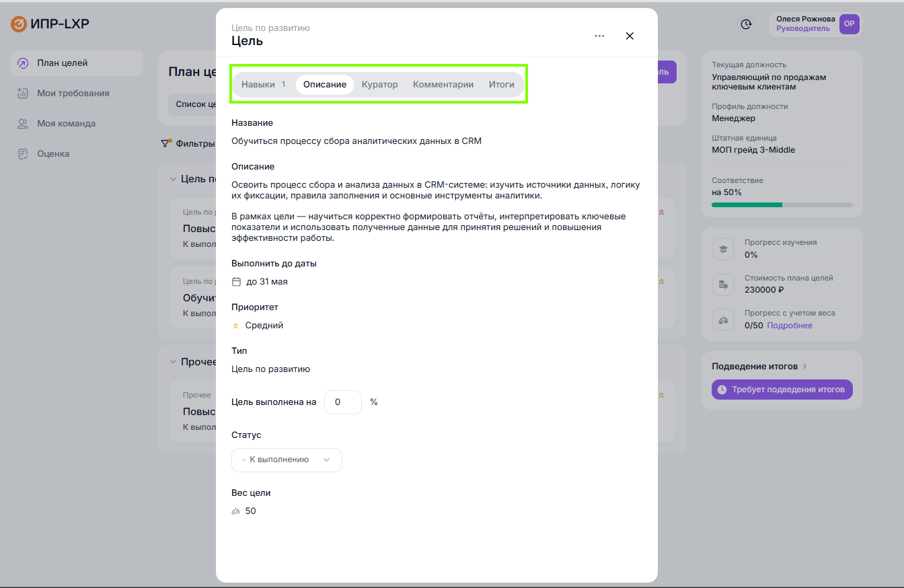This screenshot has width=904, height=588.
Task: Click the goal completion percent input field
Action: click(342, 402)
